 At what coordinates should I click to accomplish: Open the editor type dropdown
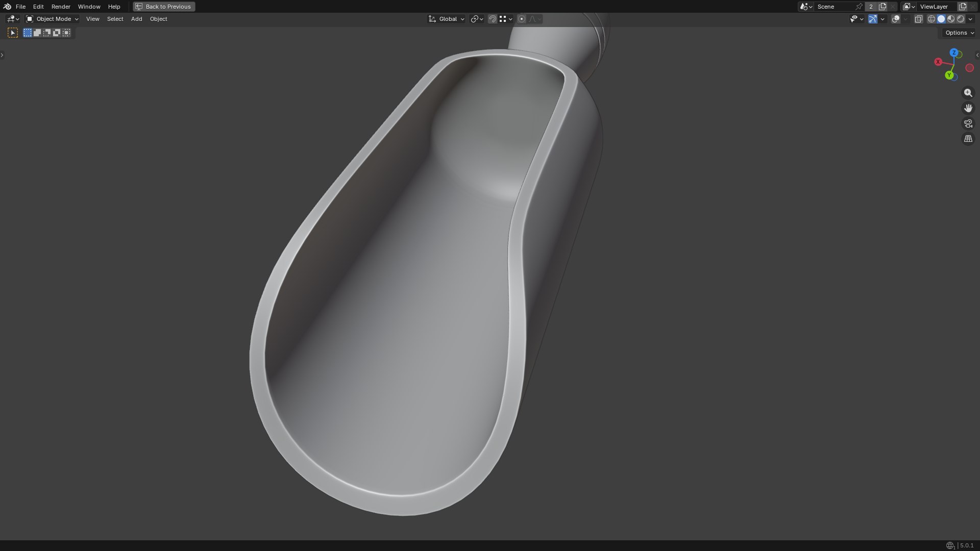point(13,19)
